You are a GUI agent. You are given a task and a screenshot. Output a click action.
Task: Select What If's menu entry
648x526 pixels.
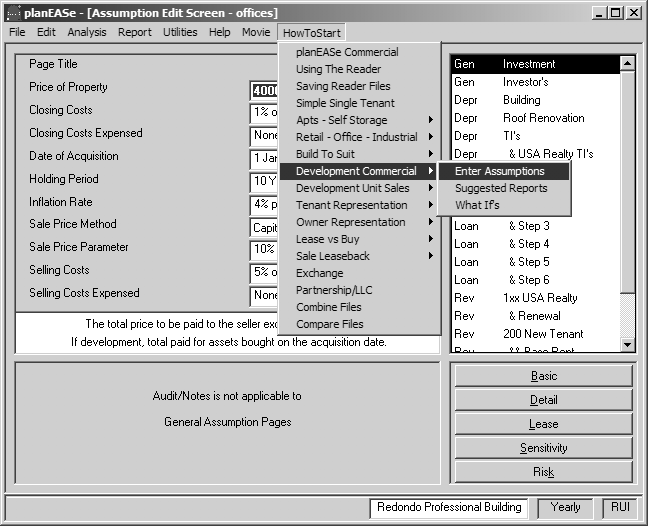click(504, 205)
